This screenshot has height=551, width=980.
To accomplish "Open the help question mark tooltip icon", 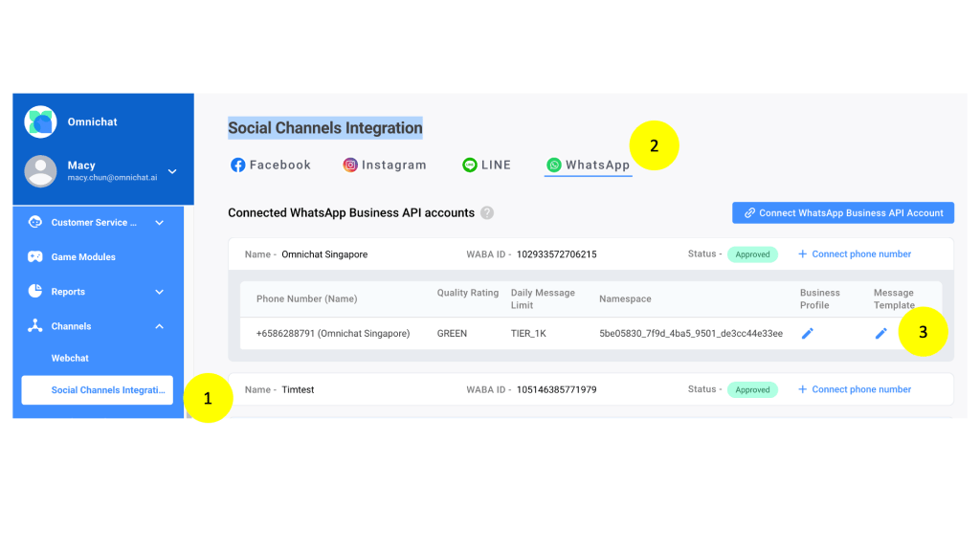I will pos(488,212).
